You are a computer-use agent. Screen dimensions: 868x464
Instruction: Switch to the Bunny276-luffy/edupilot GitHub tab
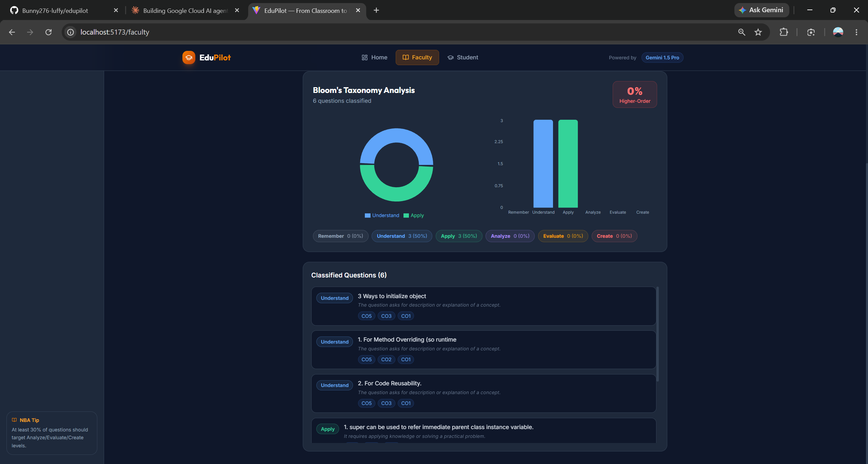click(55, 11)
